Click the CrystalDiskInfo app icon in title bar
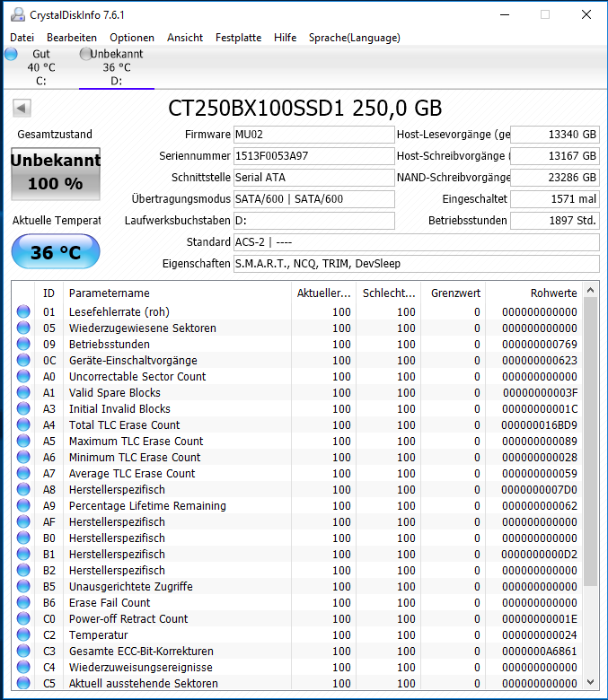608x700 pixels. click(17, 14)
